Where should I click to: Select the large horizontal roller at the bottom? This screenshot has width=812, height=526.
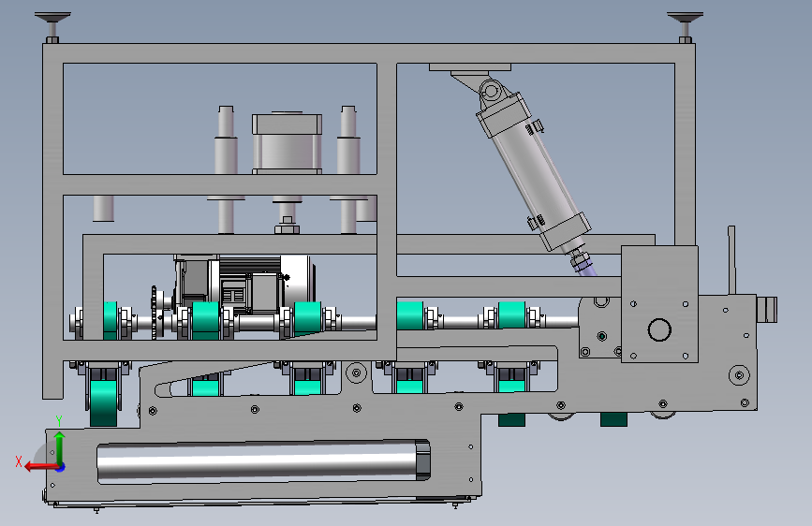tap(263, 461)
